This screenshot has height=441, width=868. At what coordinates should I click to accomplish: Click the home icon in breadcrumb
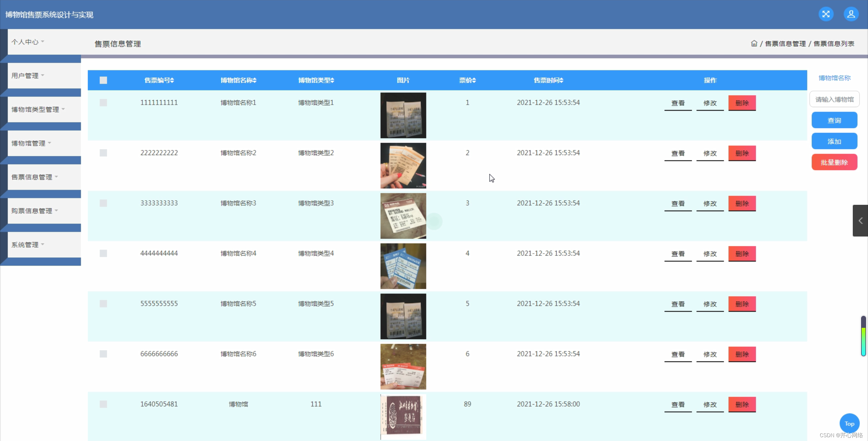pos(754,43)
